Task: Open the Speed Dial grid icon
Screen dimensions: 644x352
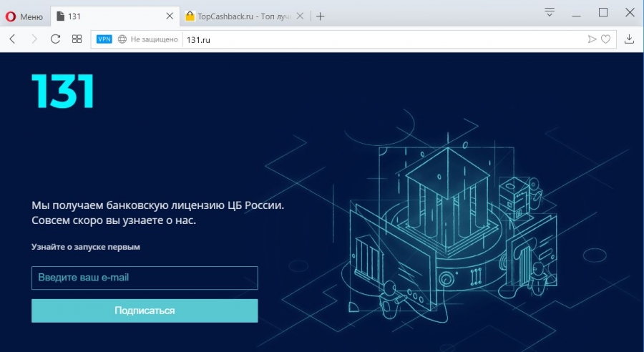Action: coord(77,39)
